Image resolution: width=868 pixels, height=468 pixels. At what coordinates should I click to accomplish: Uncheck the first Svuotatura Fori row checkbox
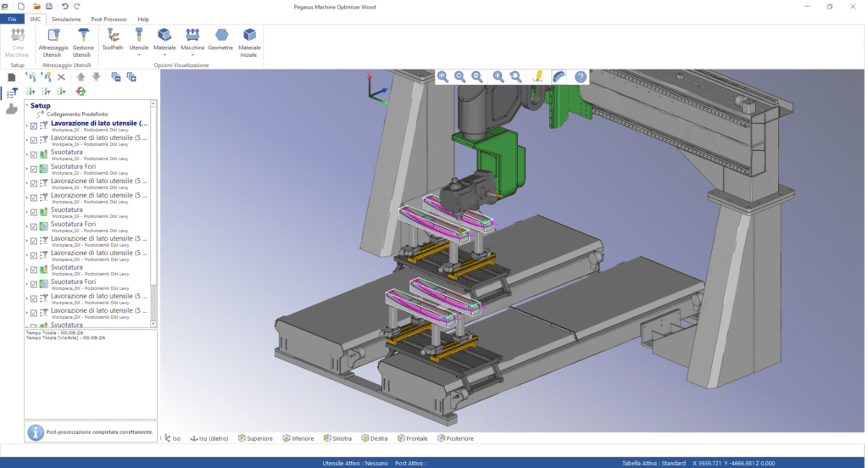[34, 169]
